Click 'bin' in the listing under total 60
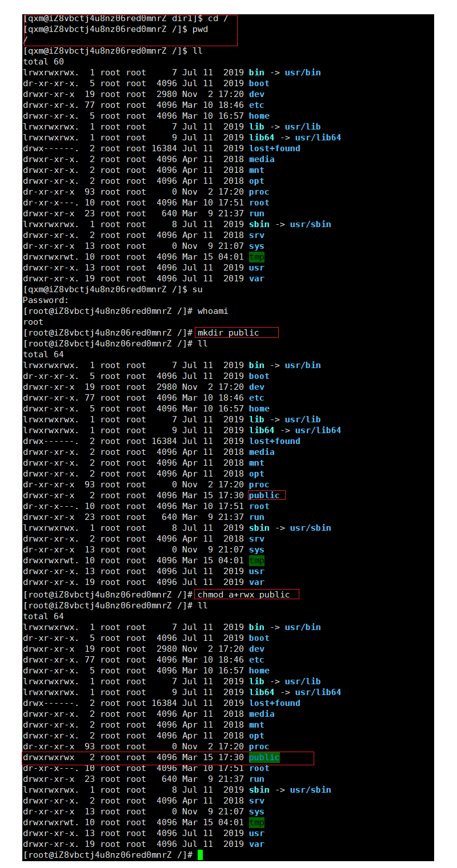 (x=256, y=72)
